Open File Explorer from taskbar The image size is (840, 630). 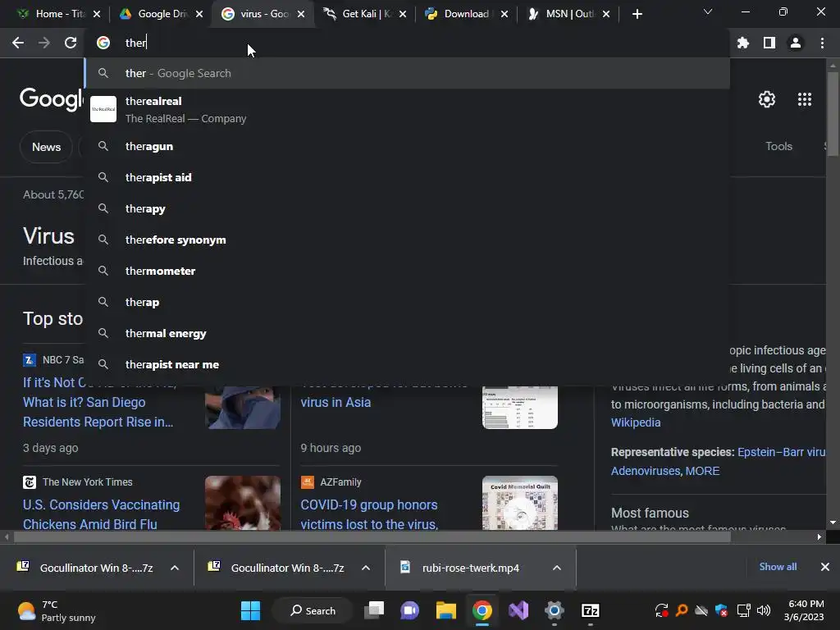[x=445, y=610]
